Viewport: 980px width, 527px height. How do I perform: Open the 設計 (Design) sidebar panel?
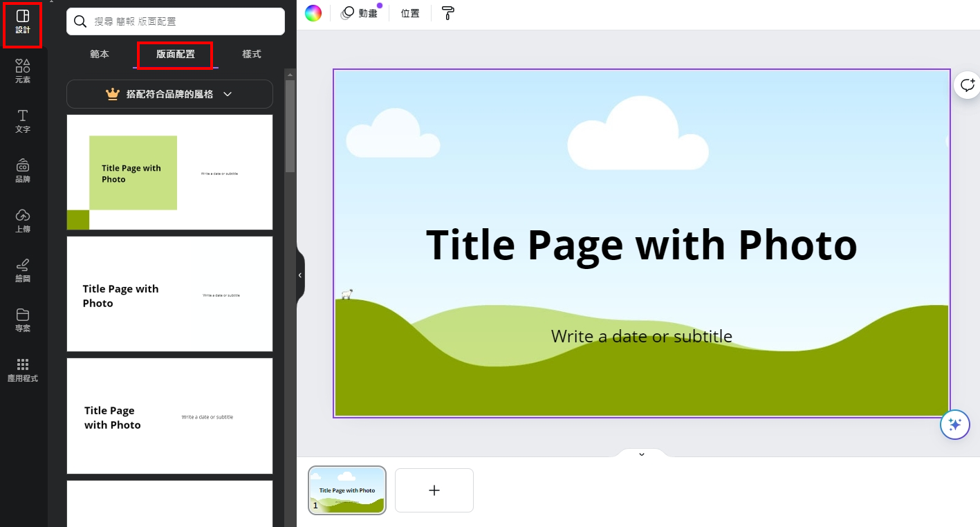23,22
